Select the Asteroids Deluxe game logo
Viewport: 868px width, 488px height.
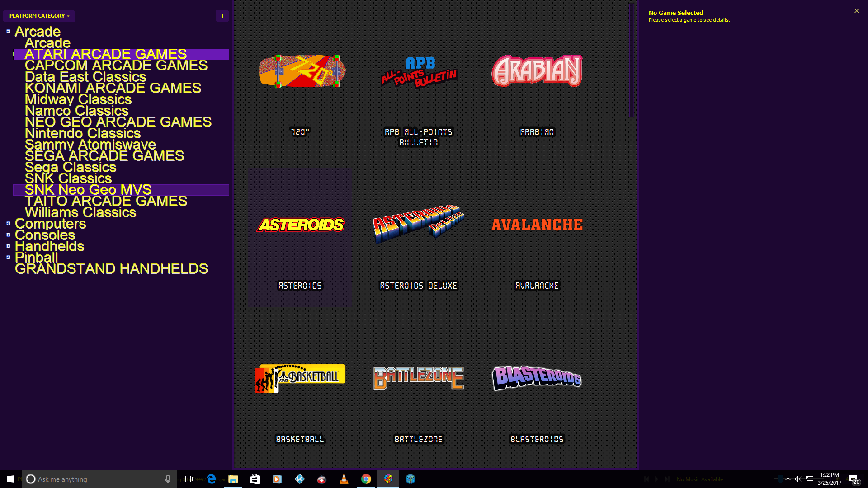click(x=419, y=224)
